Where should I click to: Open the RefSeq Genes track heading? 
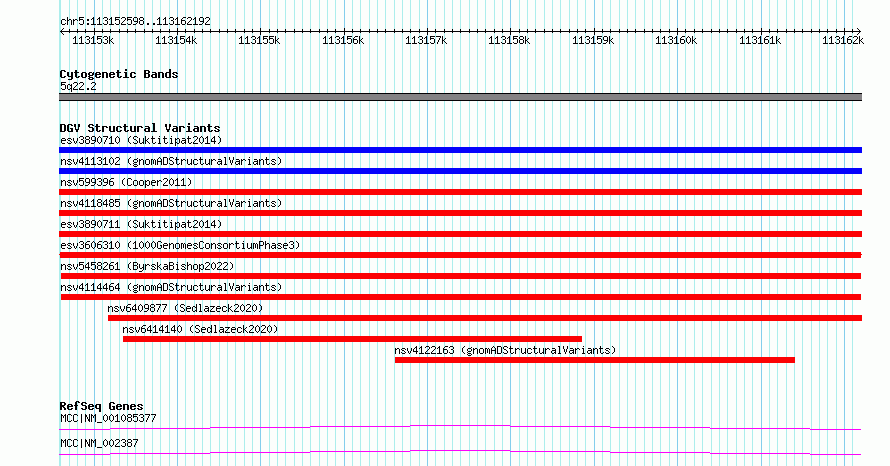pyautogui.click(x=102, y=406)
